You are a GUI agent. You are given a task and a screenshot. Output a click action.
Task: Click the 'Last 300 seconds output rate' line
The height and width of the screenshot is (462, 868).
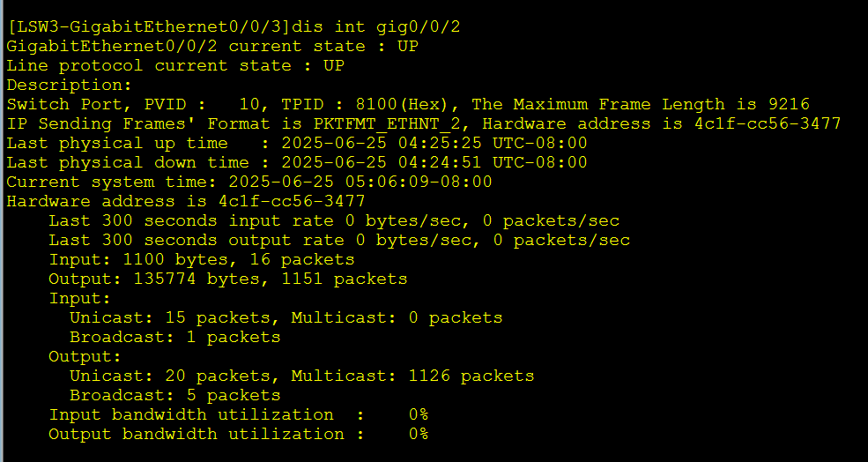pos(339,241)
